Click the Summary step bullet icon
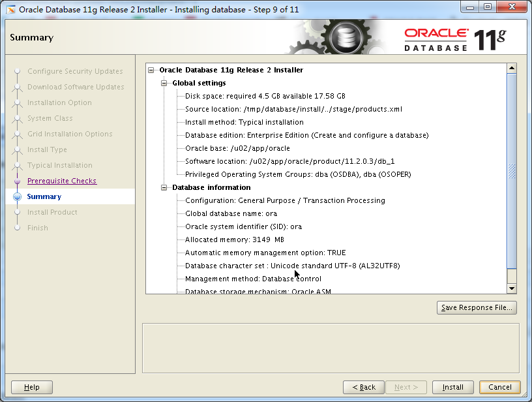532x402 pixels. tap(18, 196)
